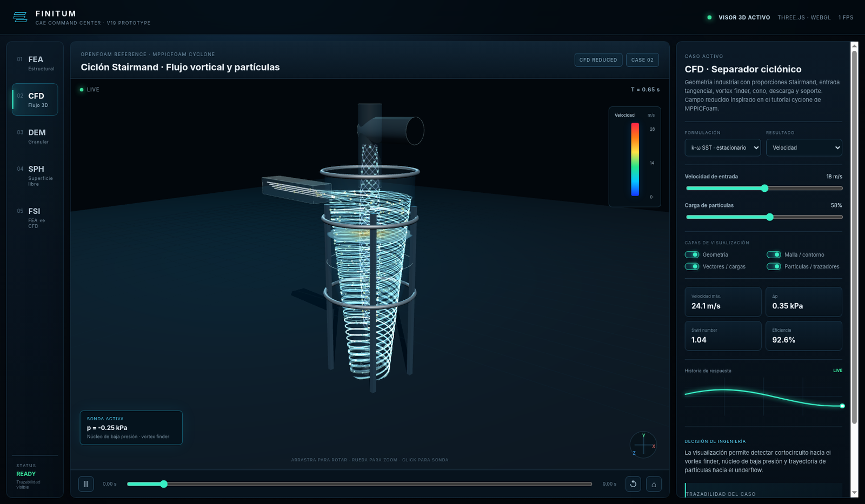Click the XYZ axis orientation gizmo

click(x=643, y=445)
